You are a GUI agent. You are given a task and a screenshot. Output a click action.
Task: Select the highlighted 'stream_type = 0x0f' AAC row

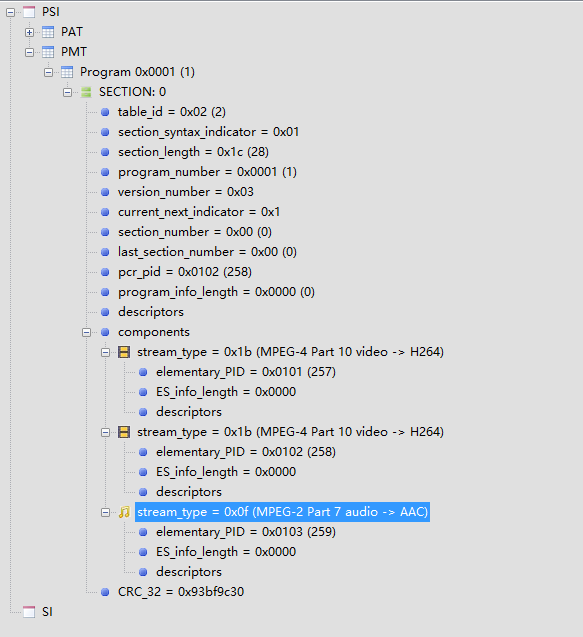[x=282, y=512]
